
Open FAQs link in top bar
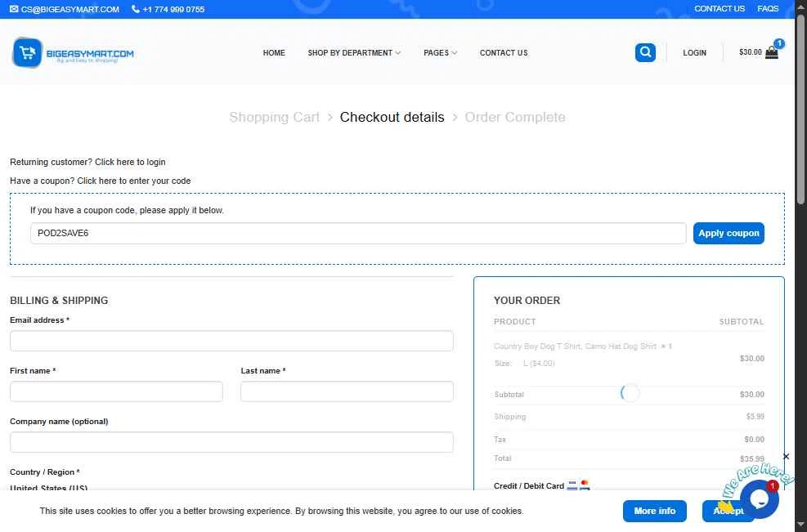tap(768, 9)
